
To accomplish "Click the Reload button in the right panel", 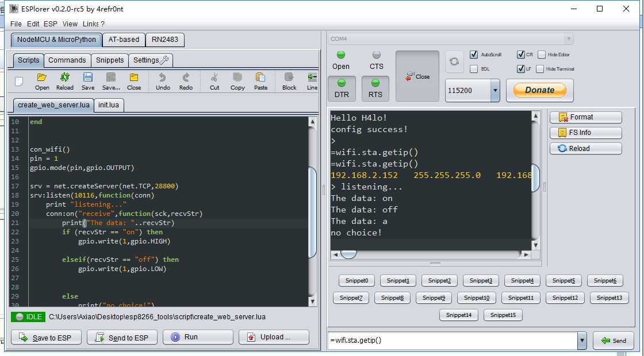I will tap(586, 149).
